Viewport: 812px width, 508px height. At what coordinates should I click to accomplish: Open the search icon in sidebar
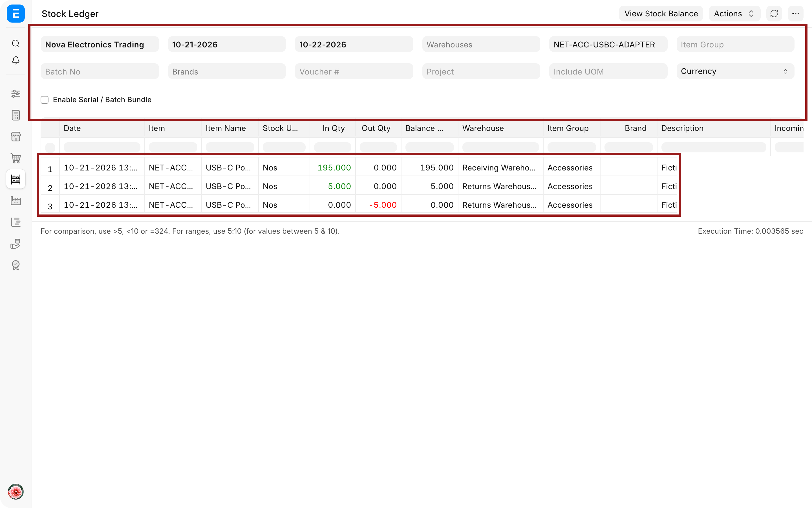(16, 44)
